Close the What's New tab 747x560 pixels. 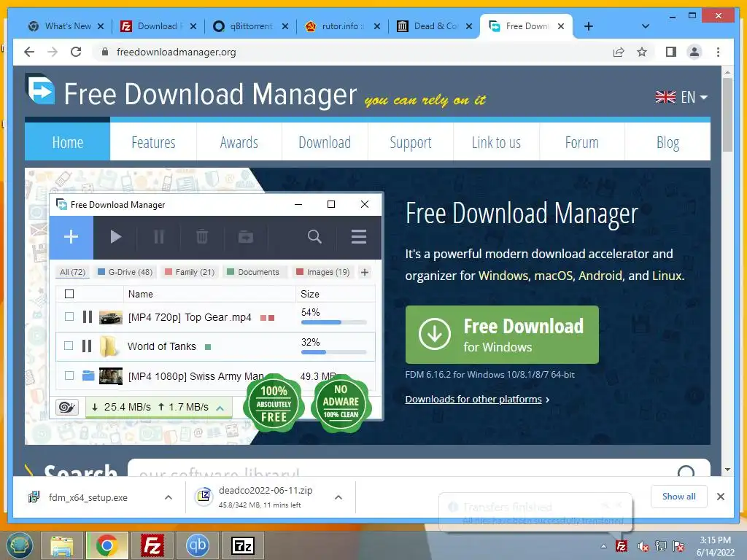[x=101, y=26]
